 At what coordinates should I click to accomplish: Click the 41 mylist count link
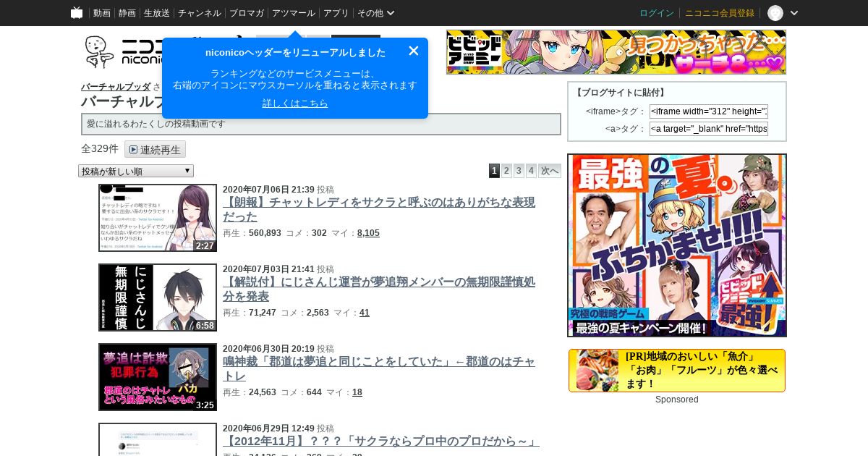pos(365,313)
